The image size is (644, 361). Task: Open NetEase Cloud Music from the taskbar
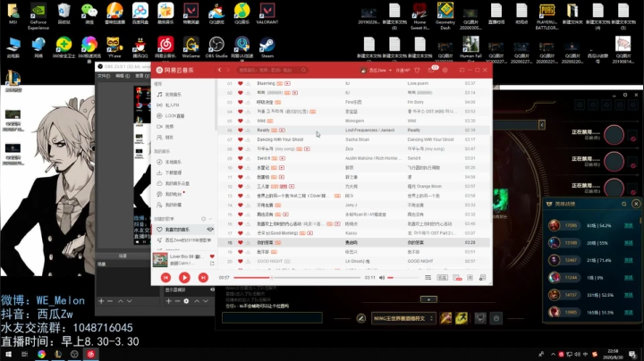pos(90,354)
